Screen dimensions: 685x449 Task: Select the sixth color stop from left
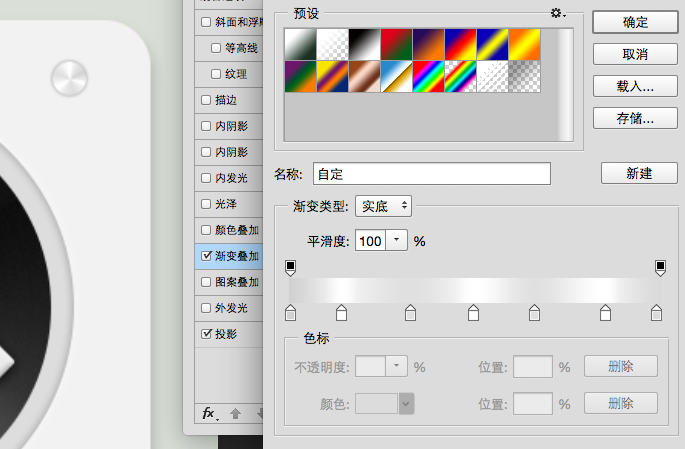[605, 313]
